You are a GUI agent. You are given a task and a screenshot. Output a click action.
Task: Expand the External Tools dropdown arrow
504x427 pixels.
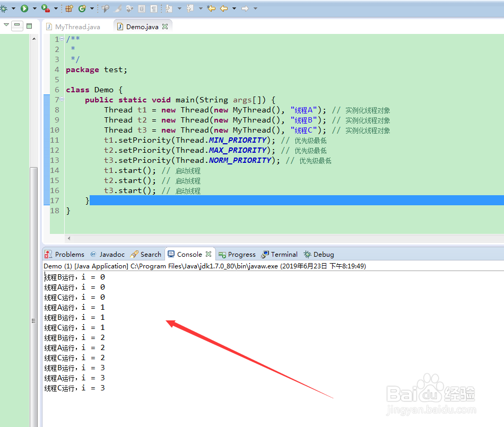[56, 8]
